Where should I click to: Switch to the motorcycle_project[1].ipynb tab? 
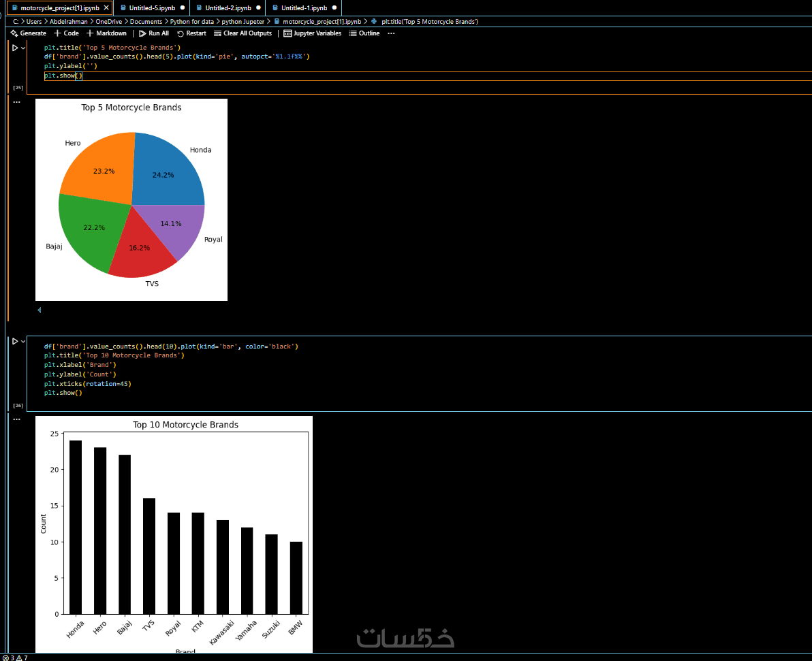click(59, 7)
